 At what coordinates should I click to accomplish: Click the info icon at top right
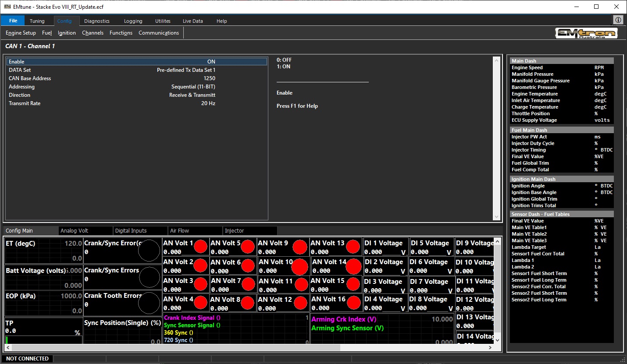[618, 20]
